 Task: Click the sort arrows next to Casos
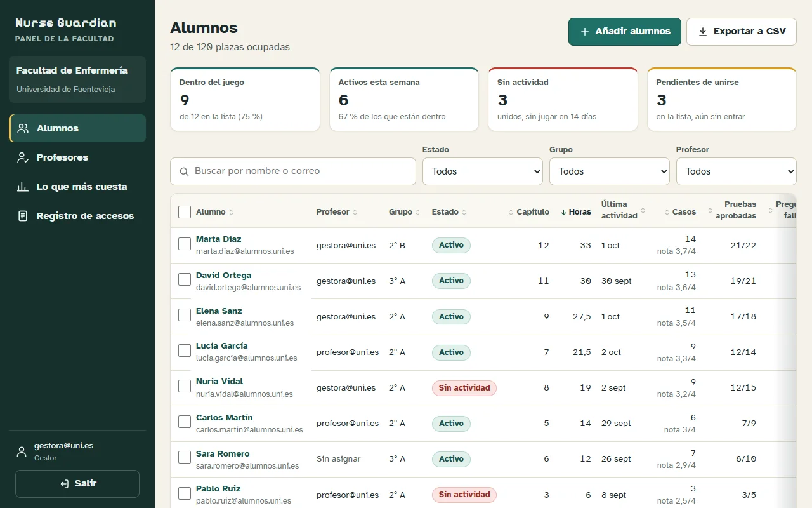click(667, 212)
